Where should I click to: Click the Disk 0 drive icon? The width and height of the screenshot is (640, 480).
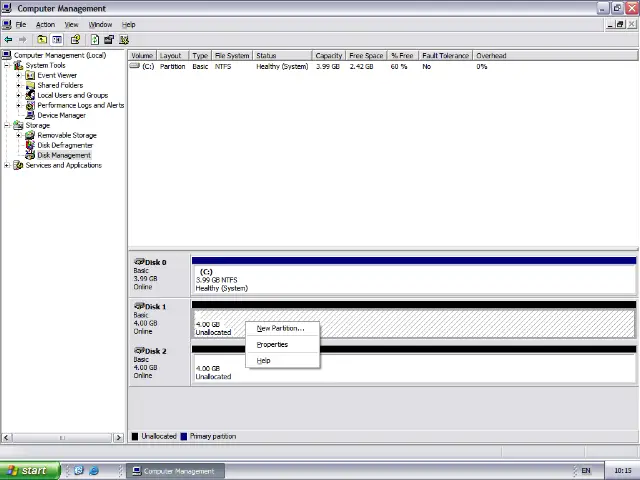(x=139, y=262)
